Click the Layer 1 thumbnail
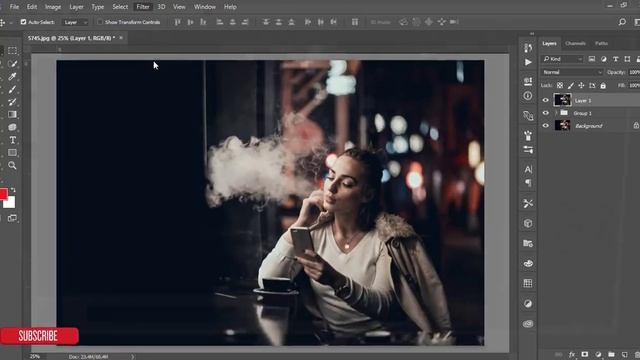 pyautogui.click(x=562, y=100)
